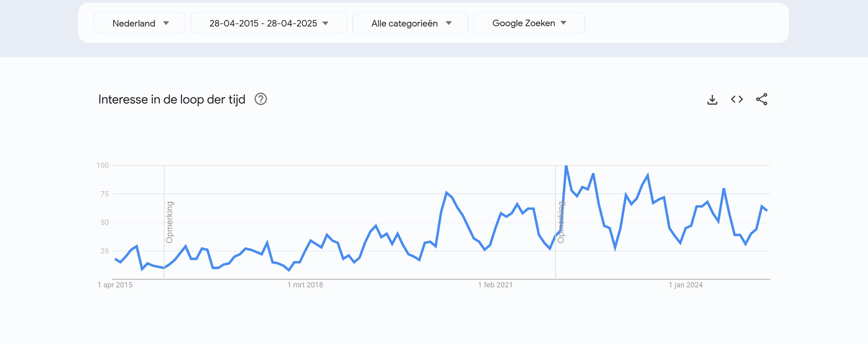Click the dropdown arrow next to Nederland
Viewport: 868px width, 344px height.
166,23
